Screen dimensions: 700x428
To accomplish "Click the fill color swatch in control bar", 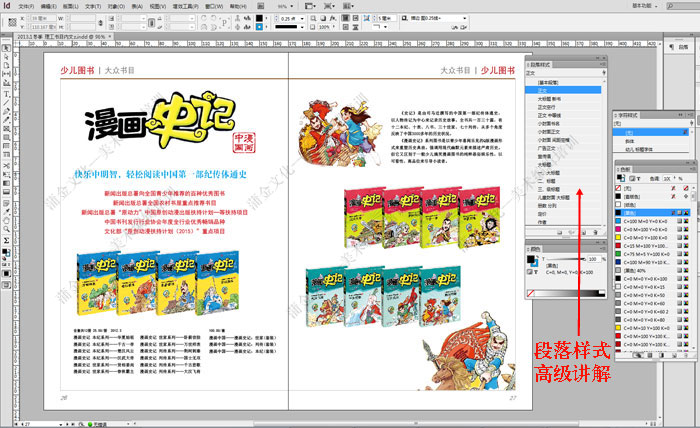I will 259,18.
